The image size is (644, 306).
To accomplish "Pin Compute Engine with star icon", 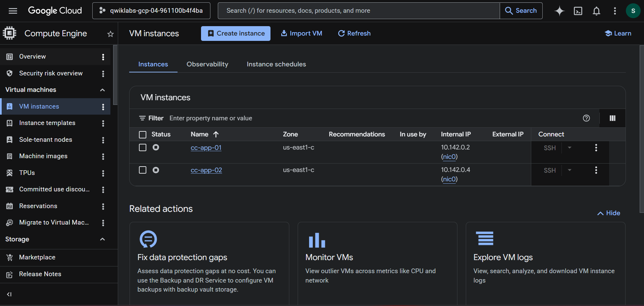I will 110,34.
